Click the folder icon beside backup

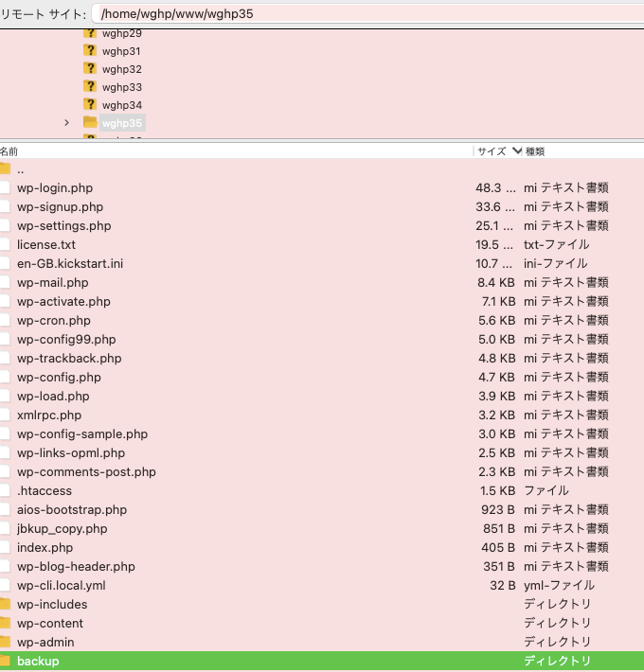tap(5, 661)
